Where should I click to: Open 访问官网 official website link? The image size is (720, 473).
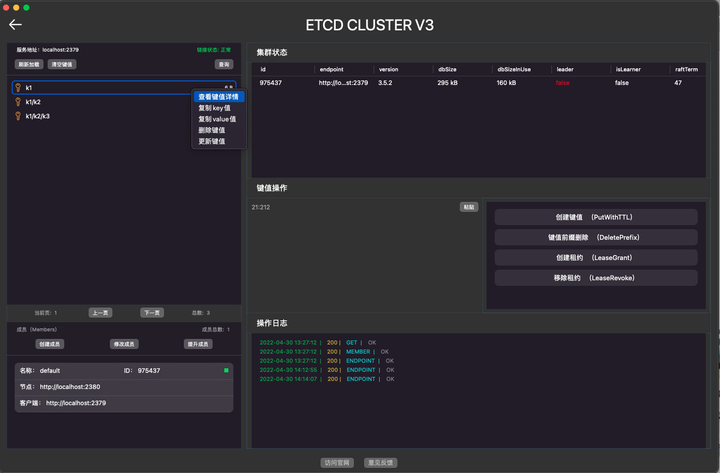click(337, 462)
